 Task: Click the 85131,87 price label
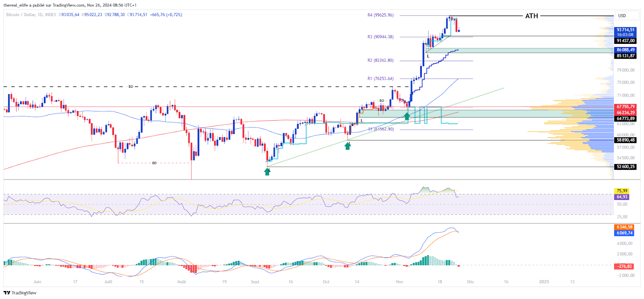(625, 56)
